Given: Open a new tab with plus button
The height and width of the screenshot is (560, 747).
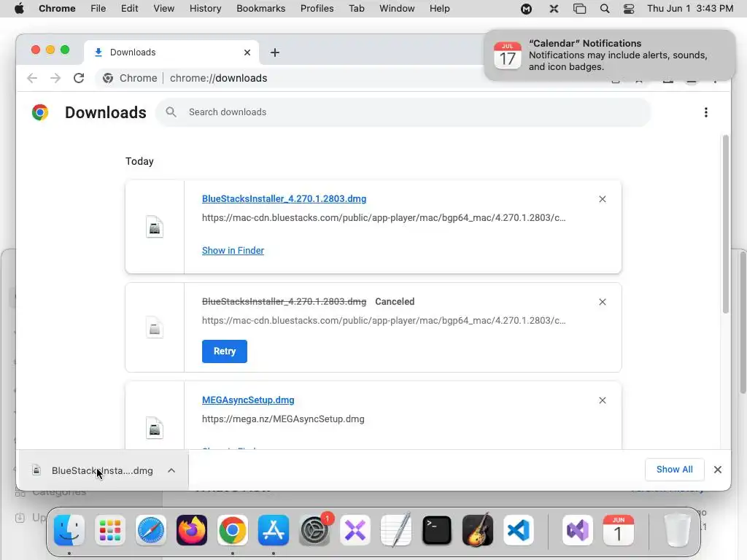Looking at the screenshot, I should pyautogui.click(x=275, y=52).
